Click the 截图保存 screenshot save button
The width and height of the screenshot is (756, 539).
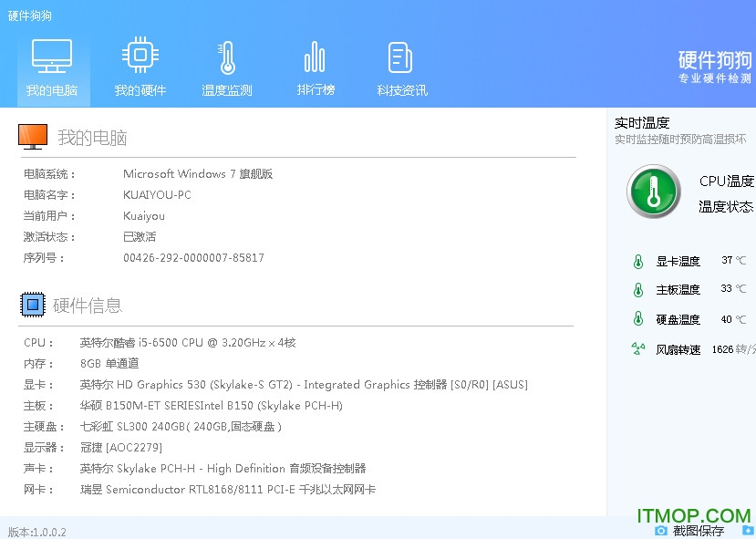pyautogui.click(x=698, y=530)
